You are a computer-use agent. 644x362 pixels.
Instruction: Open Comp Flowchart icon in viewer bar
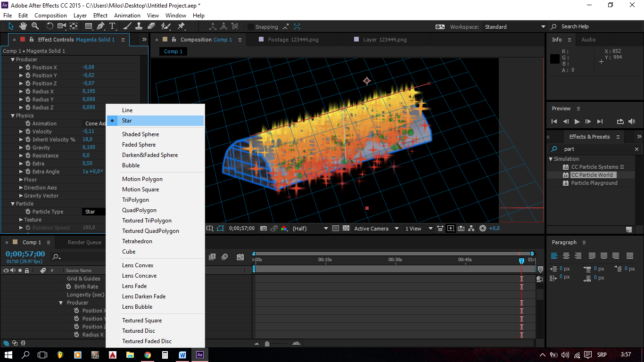pyautogui.click(x=471, y=229)
